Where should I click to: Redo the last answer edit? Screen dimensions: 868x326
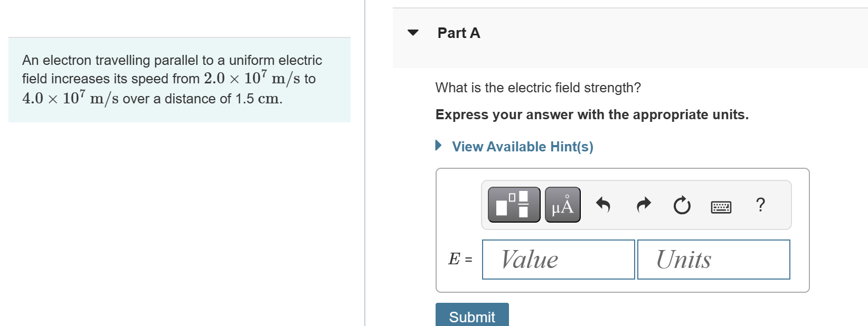(x=643, y=205)
